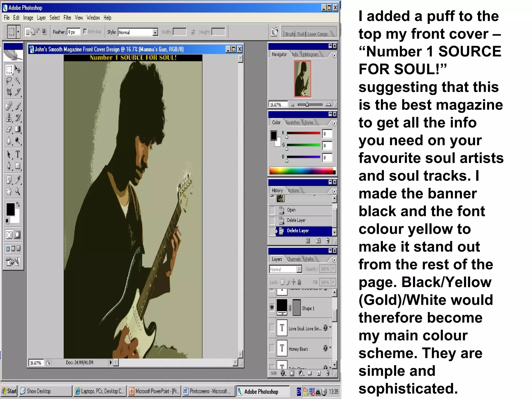Viewport: 532px width, 399px height.
Task: Select the Crop tool
Action: (x=9, y=92)
